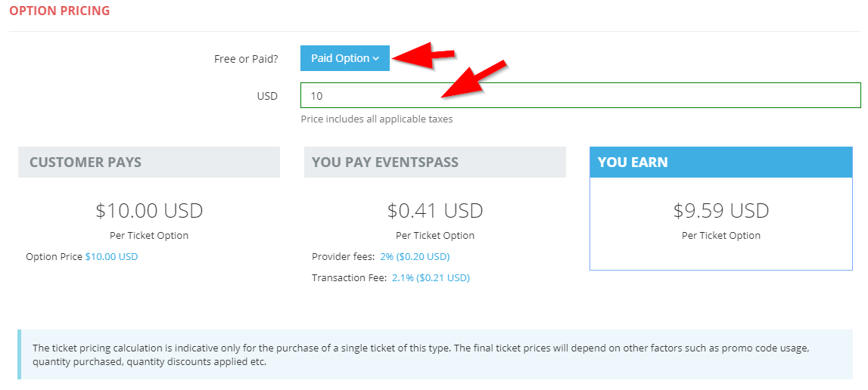868x390 pixels.
Task: Click the "Price includes all applicable taxes" hint
Action: click(377, 119)
